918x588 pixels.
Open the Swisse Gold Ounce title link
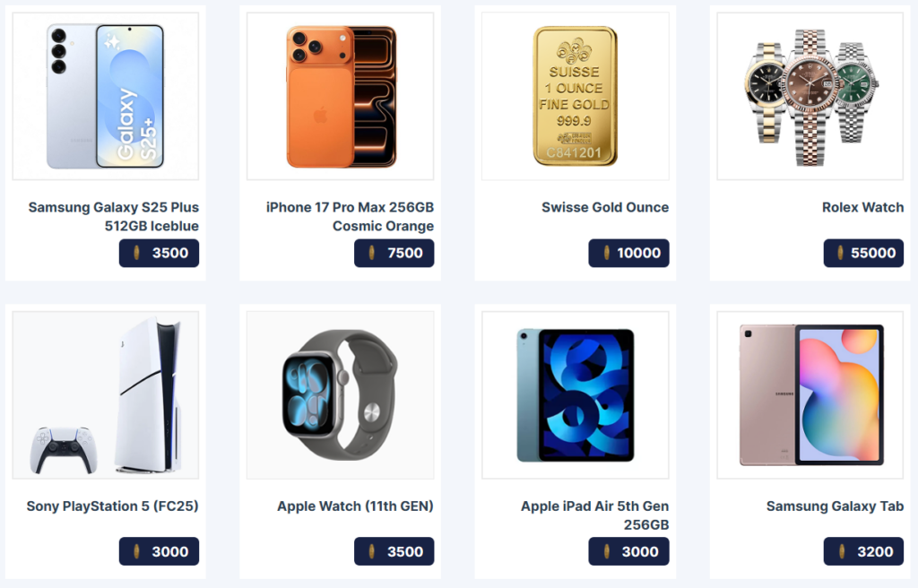[605, 207]
